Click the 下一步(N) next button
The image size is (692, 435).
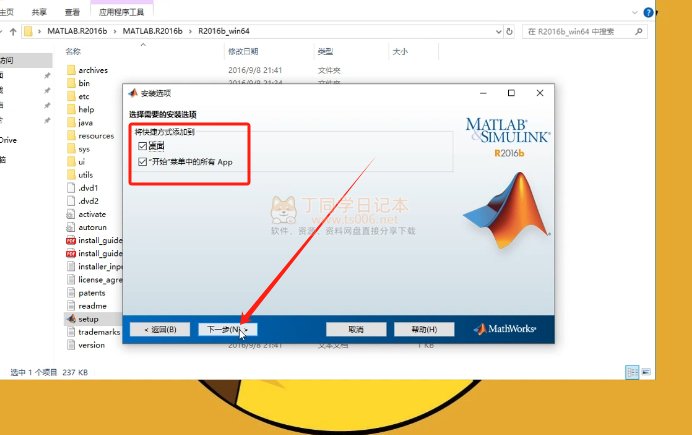(x=228, y=329)
